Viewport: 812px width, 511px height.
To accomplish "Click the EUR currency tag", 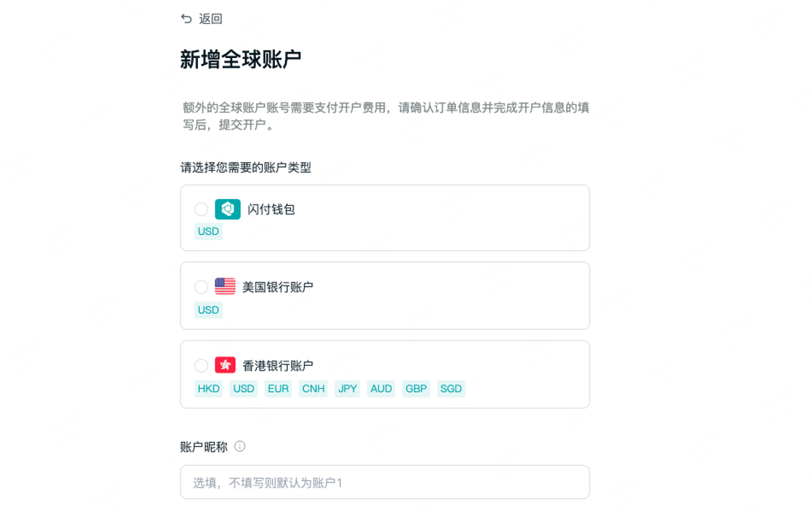I will [x=278, y=389].
